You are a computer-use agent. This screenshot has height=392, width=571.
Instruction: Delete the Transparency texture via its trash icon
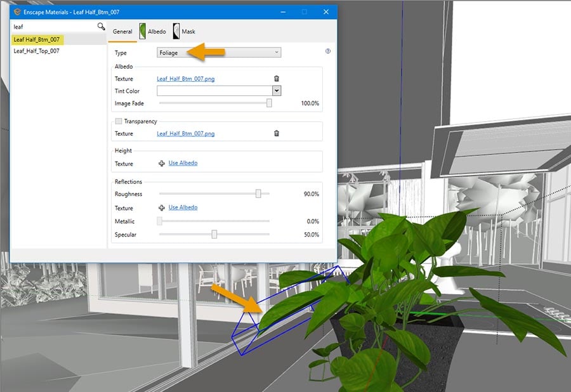[x=277, y=133]
